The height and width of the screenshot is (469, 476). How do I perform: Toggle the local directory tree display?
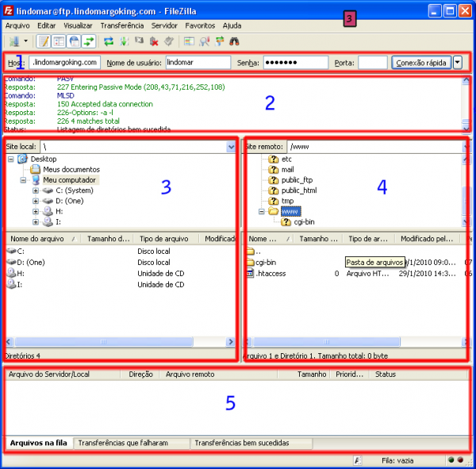pos(59,41)
